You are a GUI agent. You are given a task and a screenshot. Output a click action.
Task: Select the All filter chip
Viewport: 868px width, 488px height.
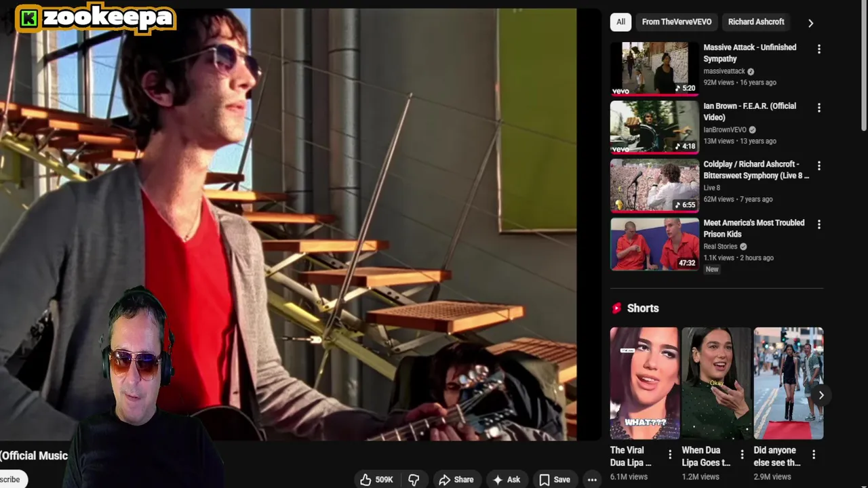coord(620,22)
